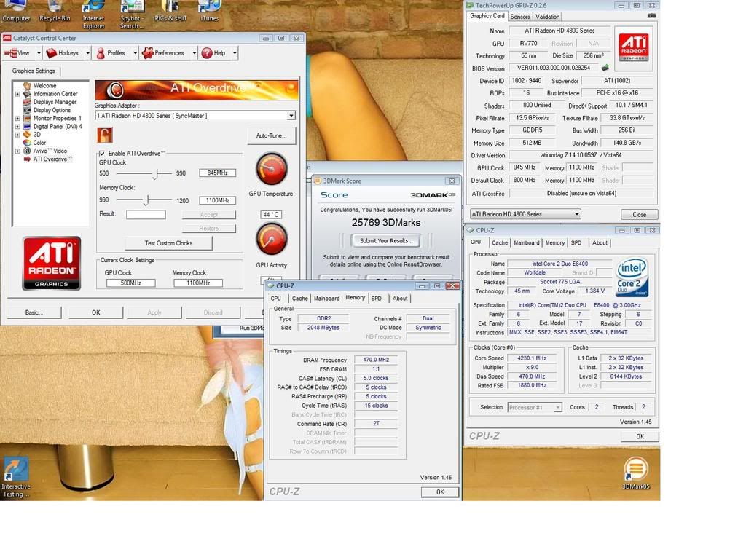Click the Basic button in Catalyst Control Center
The width and height of the screenshot is (746, 560).
click(x=34, y=312)
